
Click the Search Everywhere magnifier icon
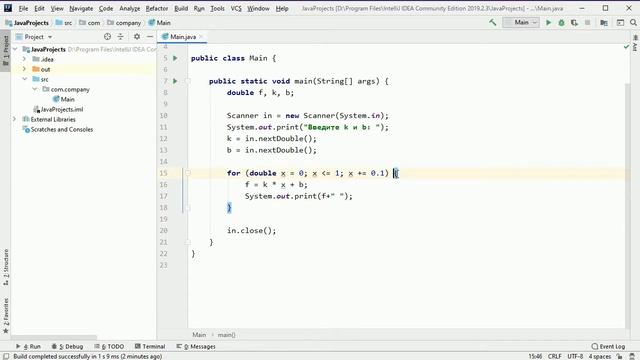click(633, 22)
